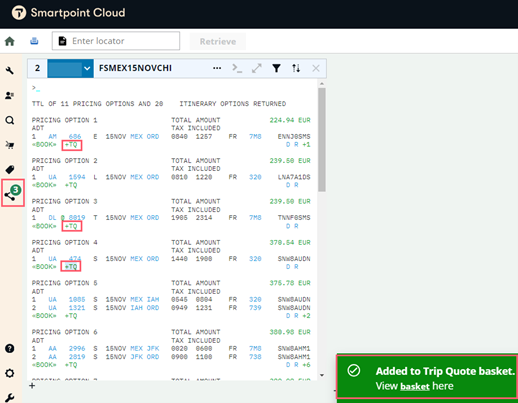
Task: Click +TQ for pricing option 6
Action: [71, 365]
